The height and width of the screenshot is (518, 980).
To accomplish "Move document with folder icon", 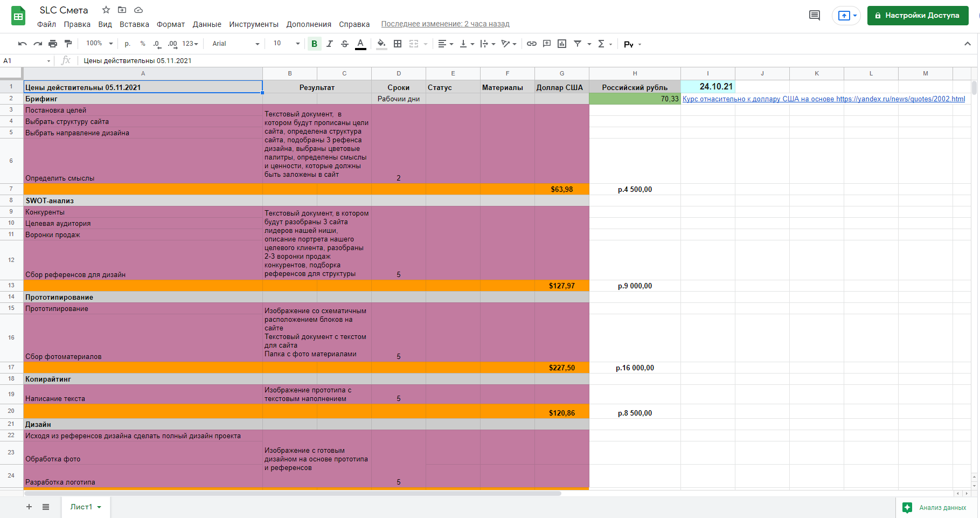I will 122,10.
